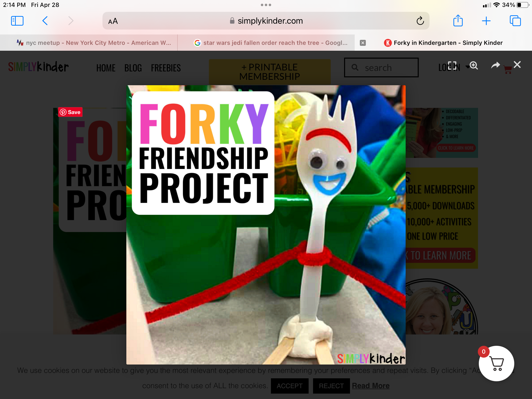This screenshot has height=399, width=532.
Task: Open the cookie Read More link
Action: click(371, 386)
